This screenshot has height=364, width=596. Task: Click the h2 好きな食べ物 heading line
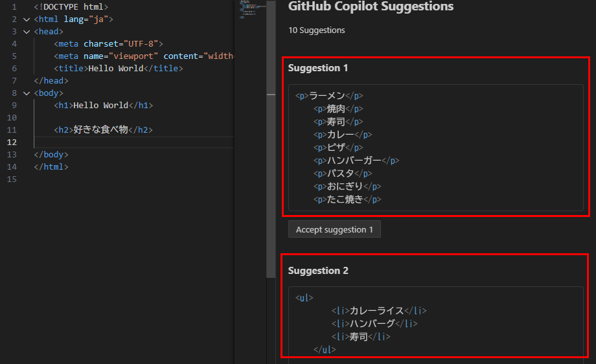pos(103,130)
